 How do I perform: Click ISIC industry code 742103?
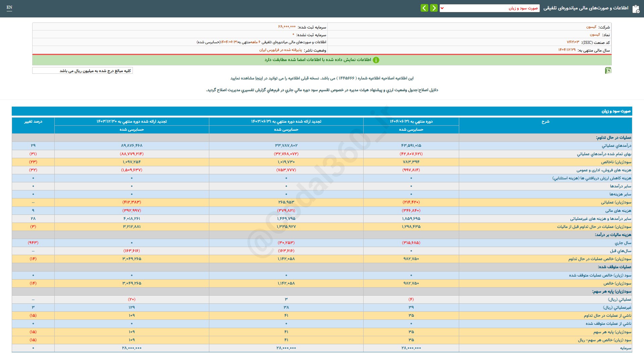[573, 42]
